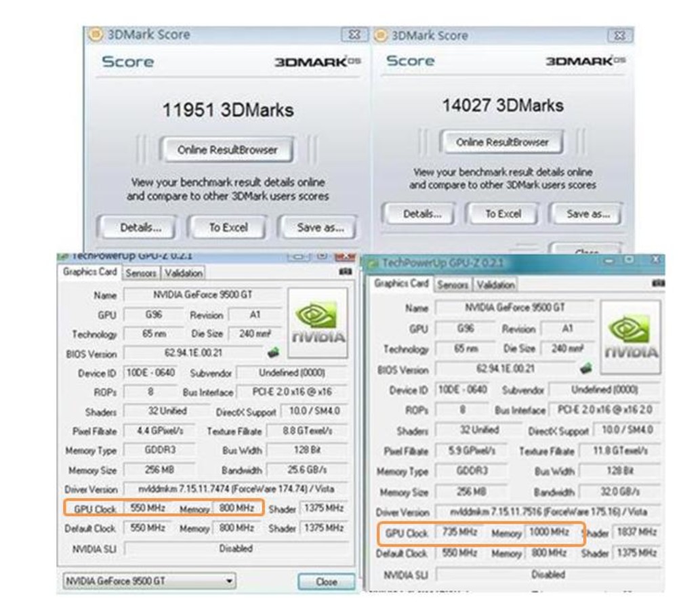Click 32.0 GB/s Bandwidth value, right GPU-Z
Image resolution: width=700 pixels, height=610 pixels.
tap(619, 491)
